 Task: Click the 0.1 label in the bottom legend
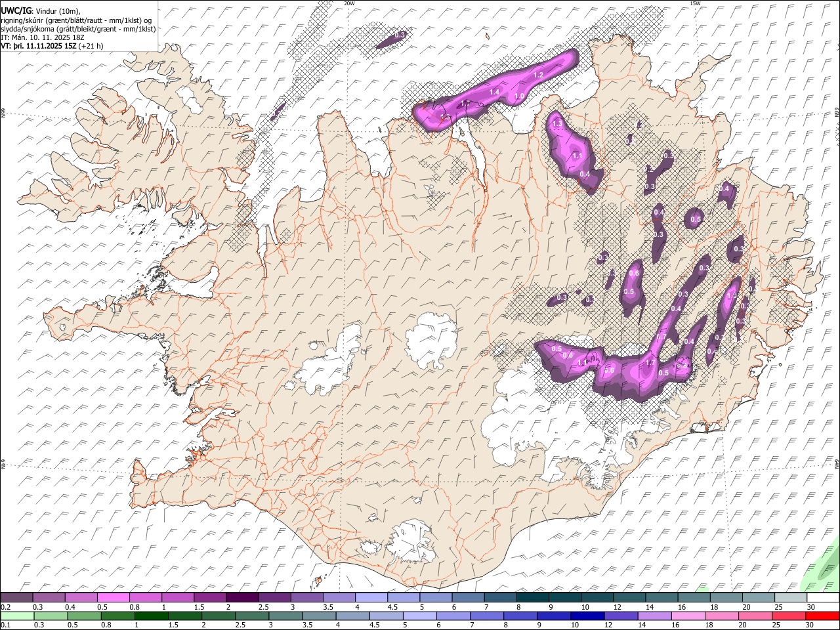tap(5, 625)
